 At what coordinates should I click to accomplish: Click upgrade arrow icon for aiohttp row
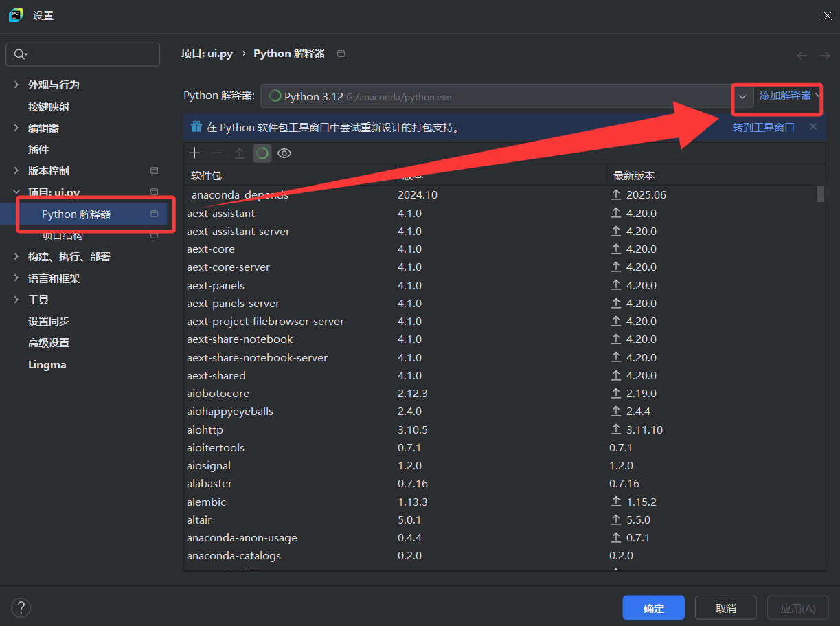pyautogui.click(x=616, y=429)
